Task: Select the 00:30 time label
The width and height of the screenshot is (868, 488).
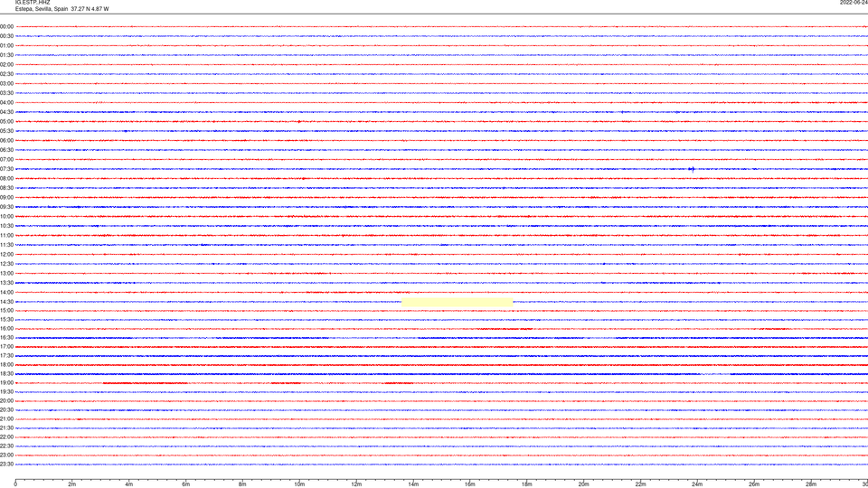Action: 6,36
